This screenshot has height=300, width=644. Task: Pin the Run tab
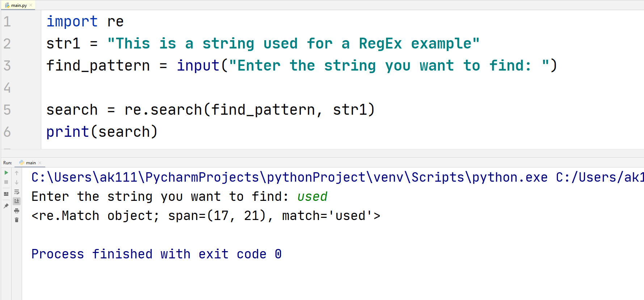6,206
